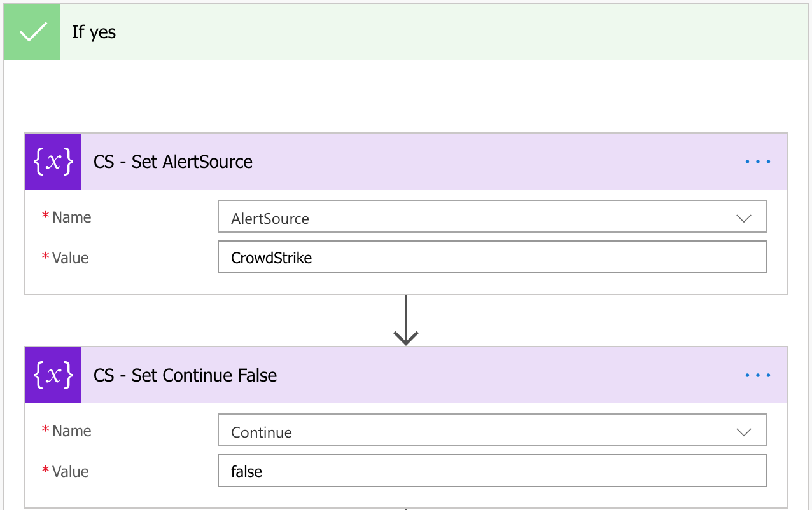Click the Name label on CS - Set AlertSource

[x=71, y=217]
